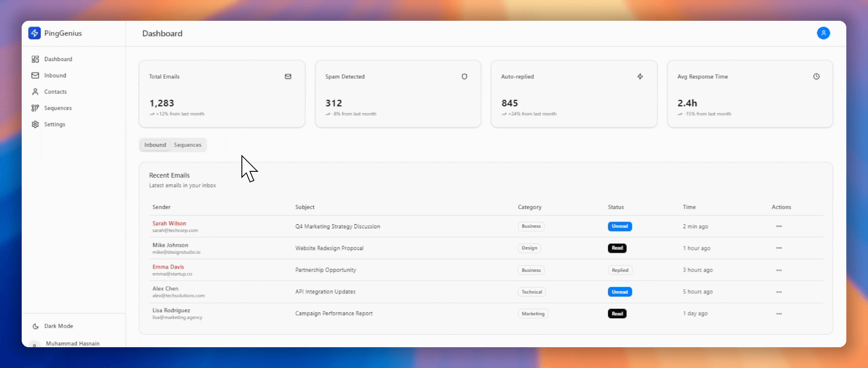The width and height of the screenshot is (868, 368).
Task: Click the Spam Detected shield icon
Action: tap(464, 76)
